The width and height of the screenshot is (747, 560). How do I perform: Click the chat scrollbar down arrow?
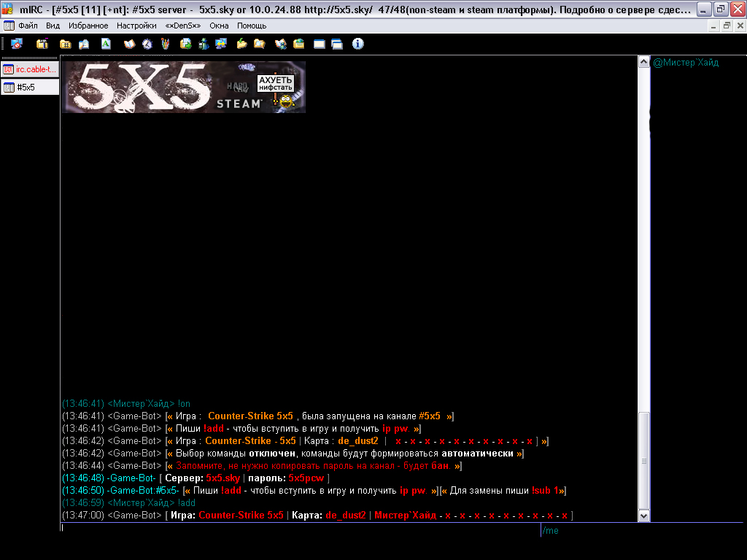pyautogui.click(x=644, y=516)
